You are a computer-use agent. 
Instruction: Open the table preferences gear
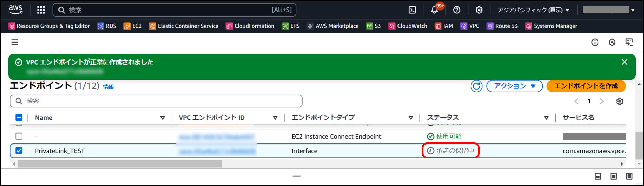pos(620,101)
